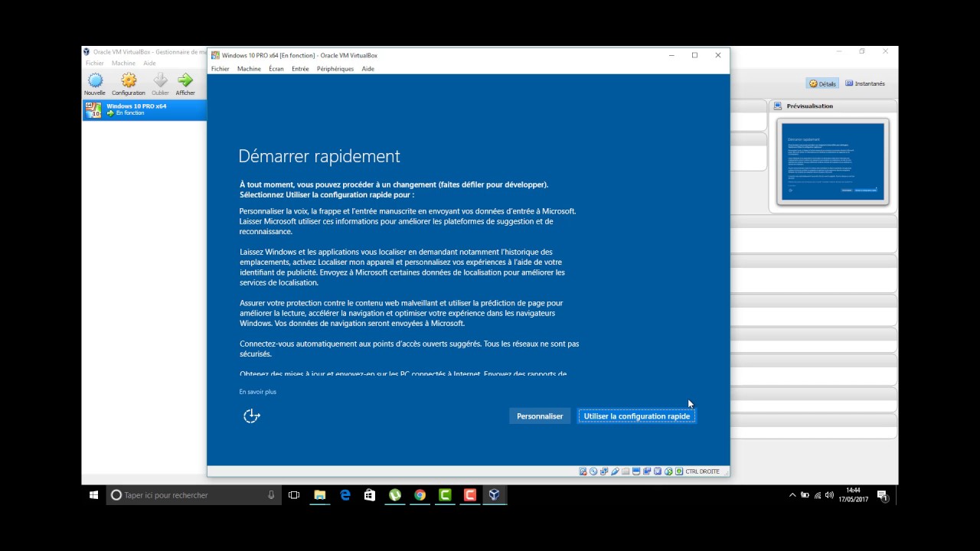Screen dimensions: 980x551
Task: Open the Entrée menu
Action: pos(300,69)
